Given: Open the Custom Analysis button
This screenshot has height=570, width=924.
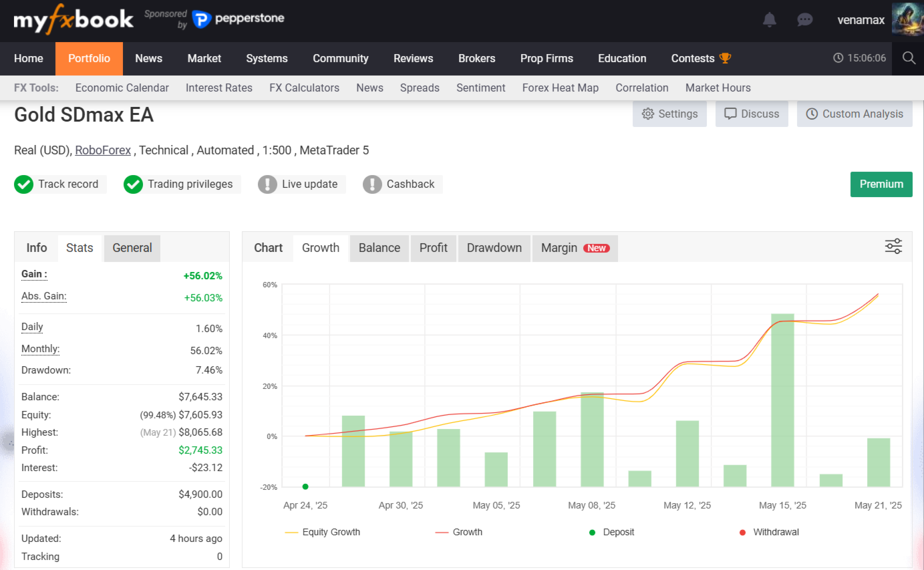Looking at the screenshot, I should (854, 114).
